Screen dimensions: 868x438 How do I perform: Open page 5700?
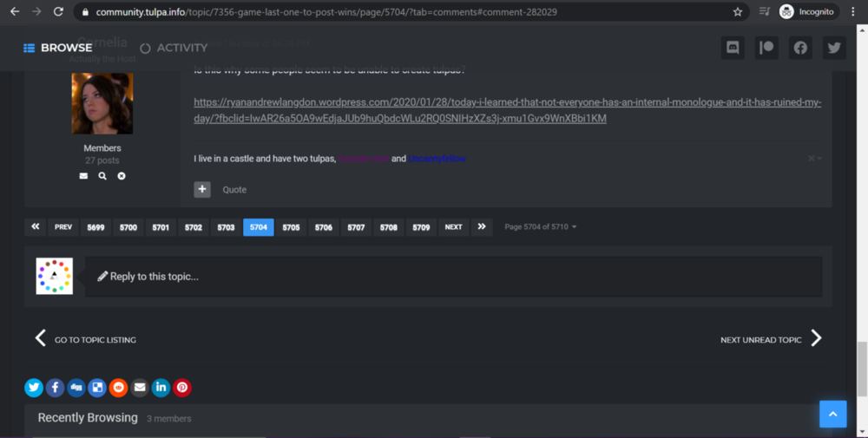tap(128, 227)
